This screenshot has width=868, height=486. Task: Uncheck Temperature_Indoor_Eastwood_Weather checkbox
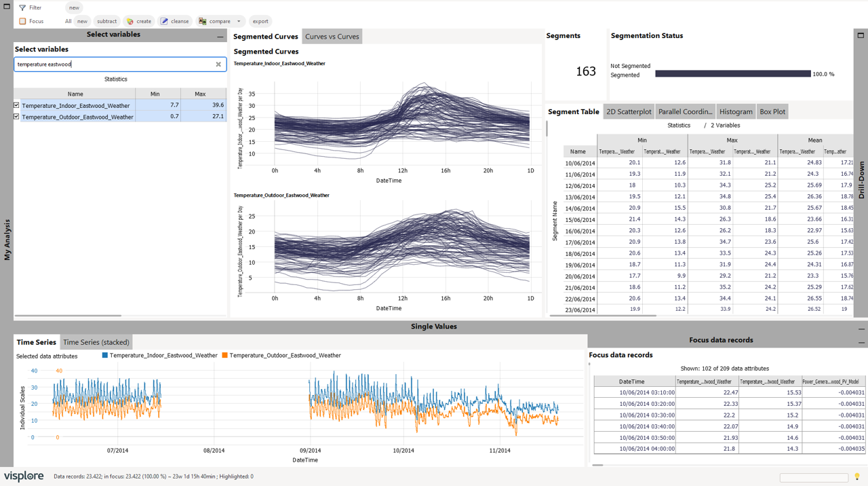[x=16, y=105]
